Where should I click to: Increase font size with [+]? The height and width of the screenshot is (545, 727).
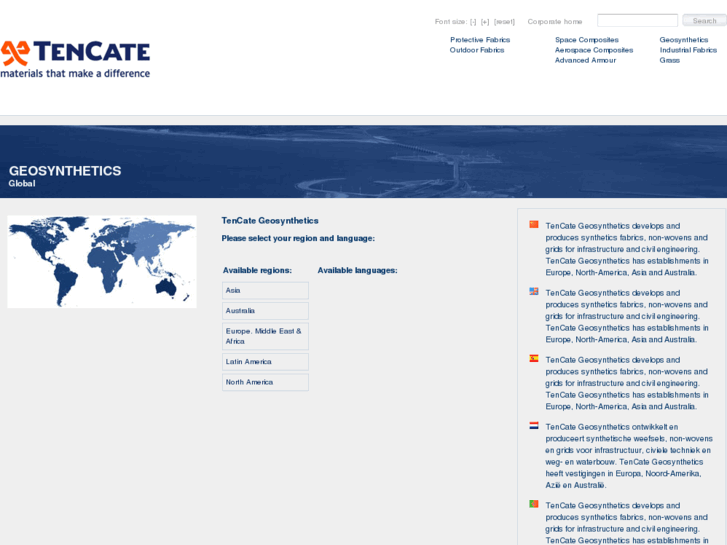485,22
